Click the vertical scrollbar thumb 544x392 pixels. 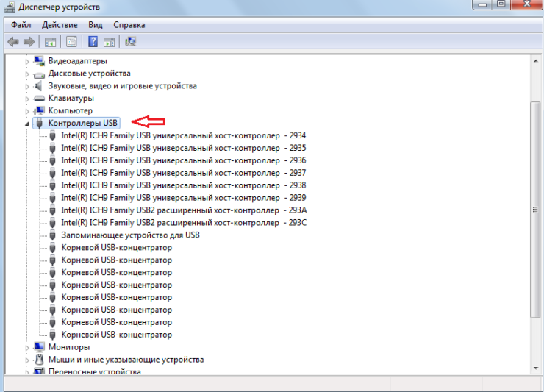(536, 210)
